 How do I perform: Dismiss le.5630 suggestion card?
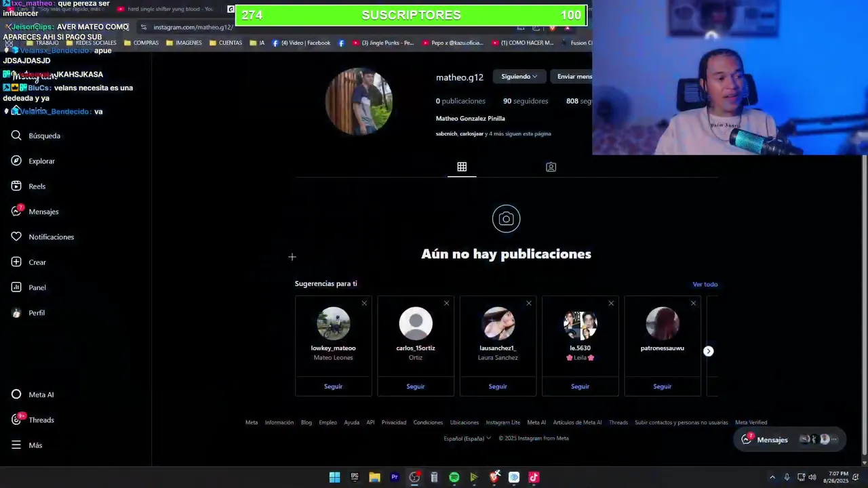[x=611, y=303]
